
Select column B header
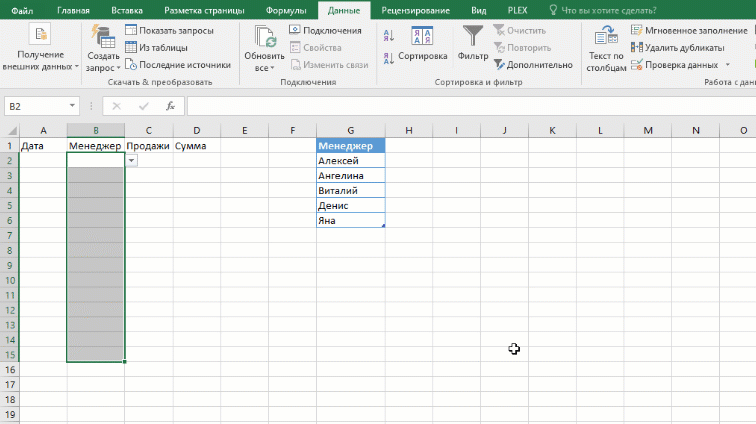96,130
